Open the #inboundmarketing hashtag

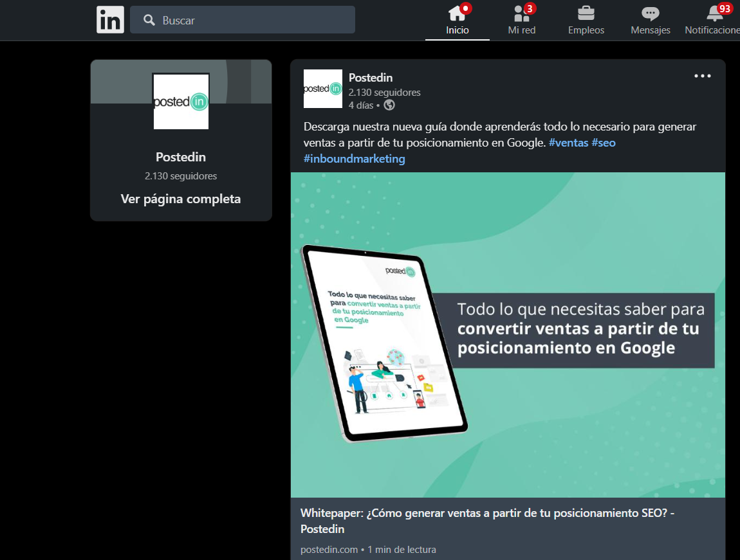tap(354, 159)
